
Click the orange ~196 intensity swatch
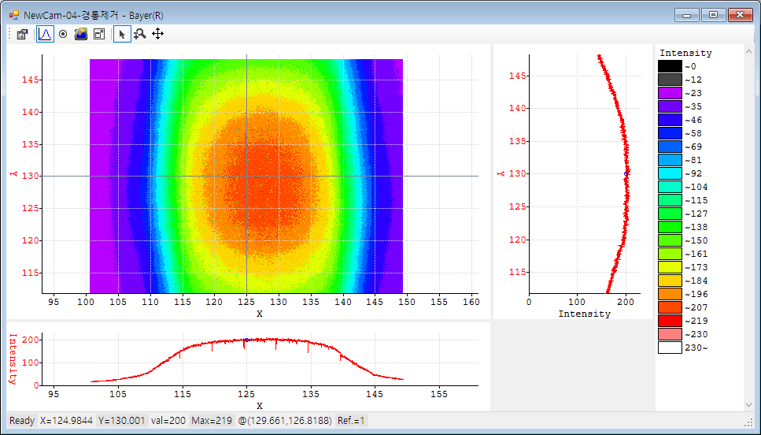(670, 294)
